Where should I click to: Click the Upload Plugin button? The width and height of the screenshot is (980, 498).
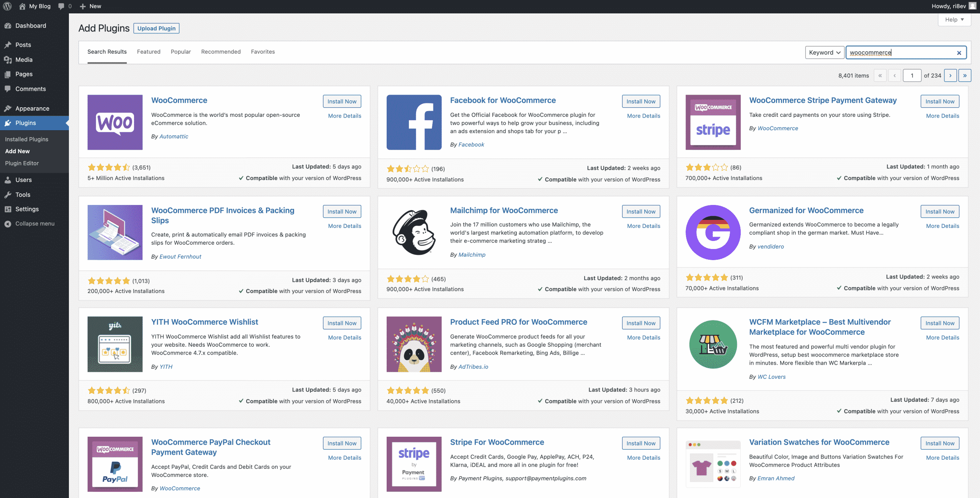[156, 28]
